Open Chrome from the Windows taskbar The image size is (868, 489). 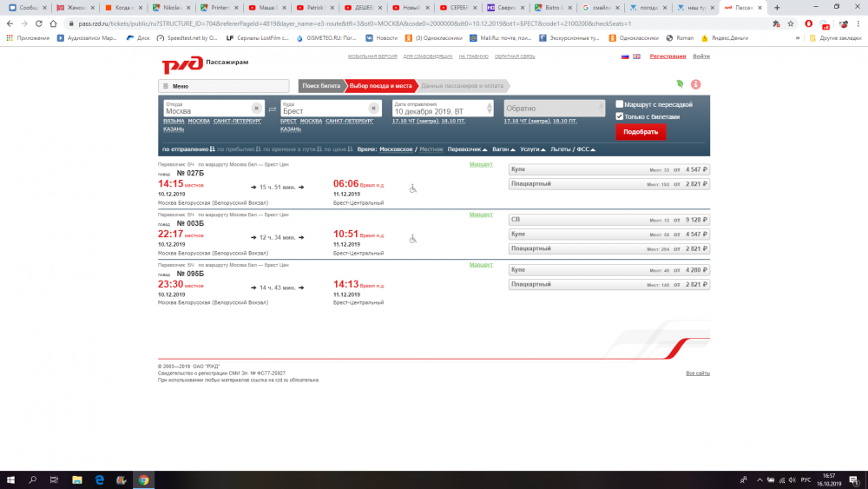pos(143,479)
